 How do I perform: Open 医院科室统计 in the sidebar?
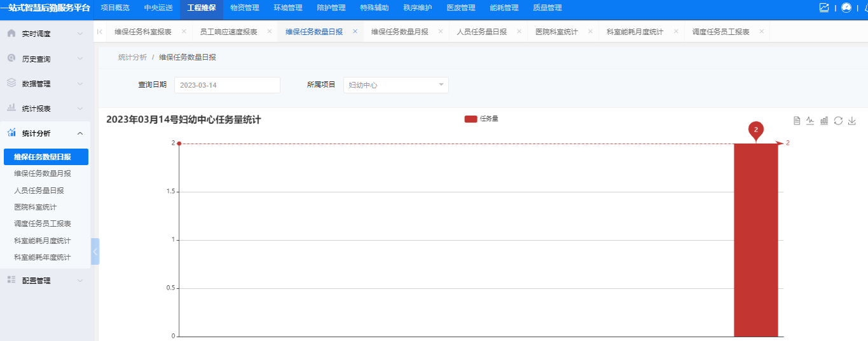36,207
